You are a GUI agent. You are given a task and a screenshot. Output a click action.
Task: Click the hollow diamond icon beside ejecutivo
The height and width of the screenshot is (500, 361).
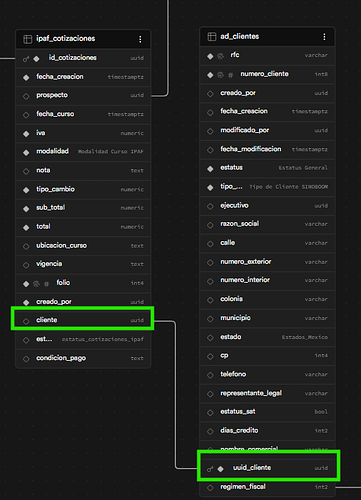(x=210, y=206)
